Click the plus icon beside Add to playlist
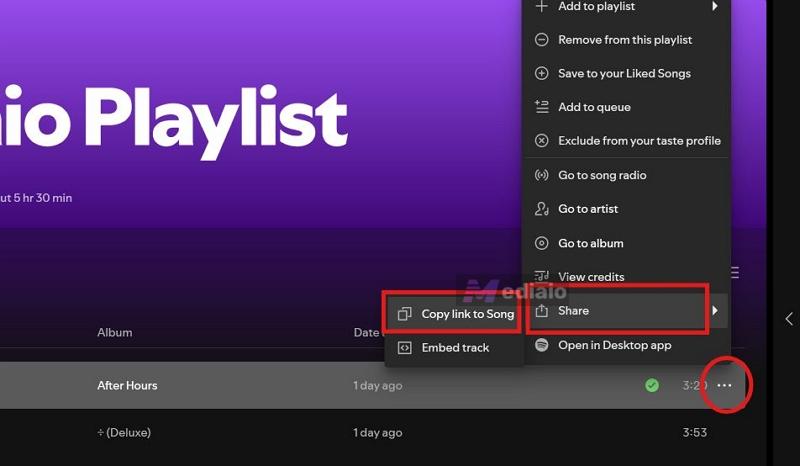800x466 pixels. point(541,6)
